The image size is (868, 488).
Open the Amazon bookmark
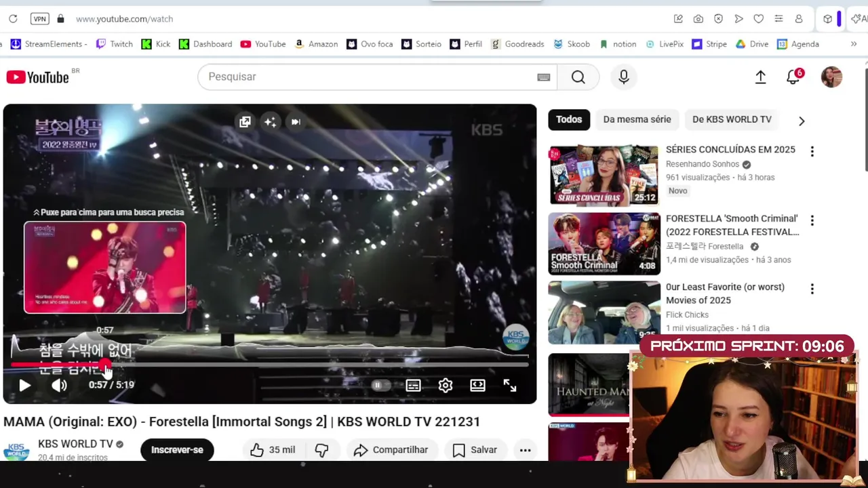point(316,44)
